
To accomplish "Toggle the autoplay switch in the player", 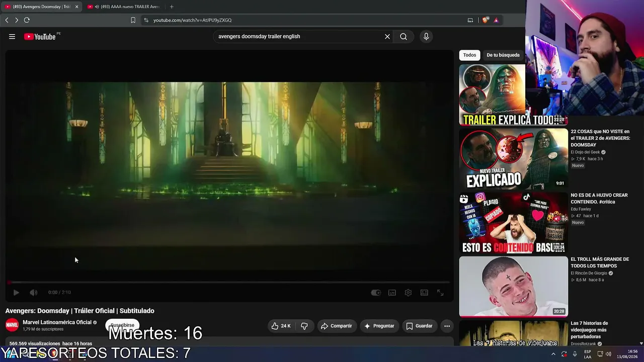I will click(376, 293).
